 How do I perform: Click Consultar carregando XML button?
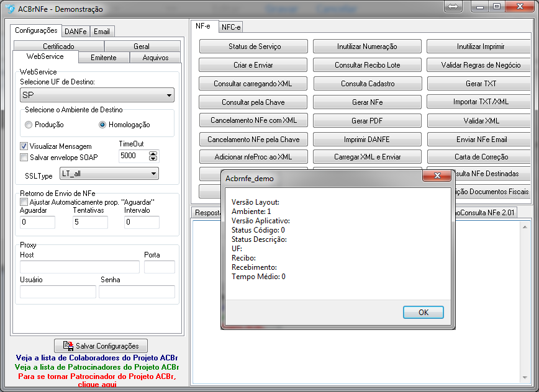(x=253, y=83)
